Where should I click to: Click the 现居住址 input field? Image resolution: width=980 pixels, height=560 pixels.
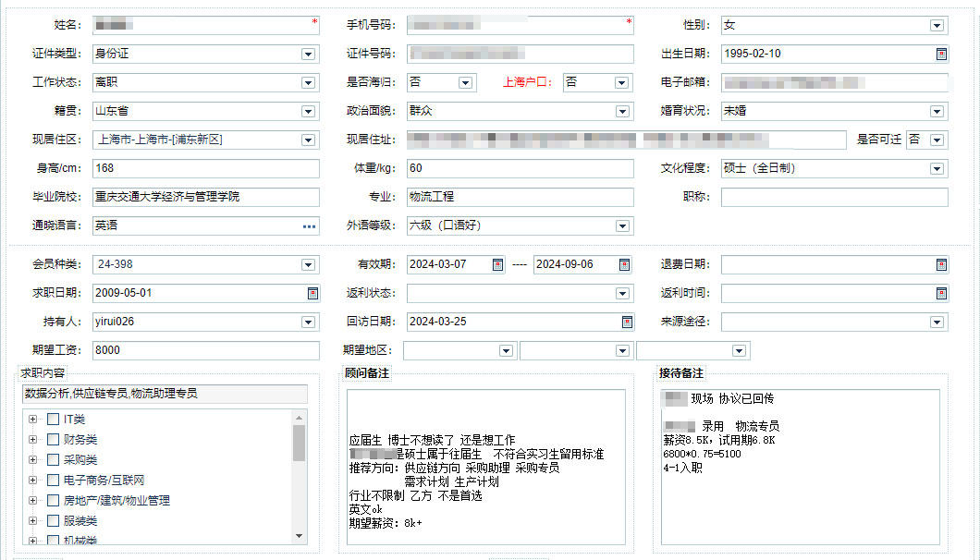[x=627, y=140]
